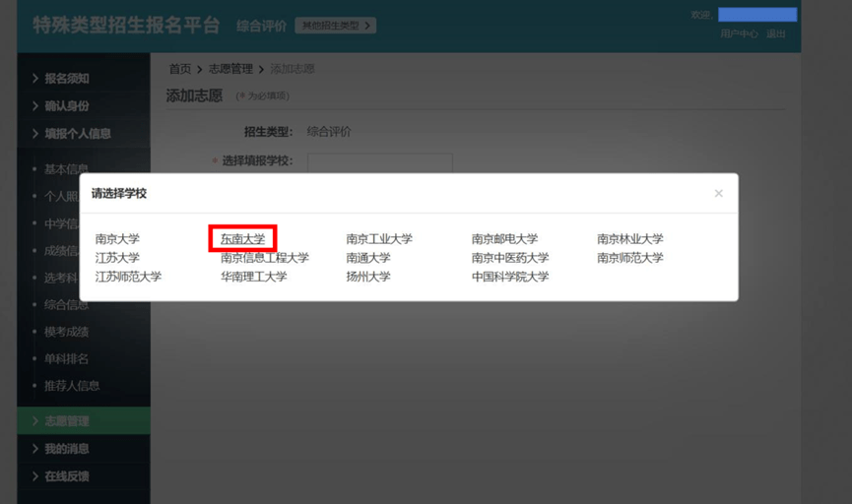
Task: Pick 华南理工大学 from the list
Action: coord(254,277)
